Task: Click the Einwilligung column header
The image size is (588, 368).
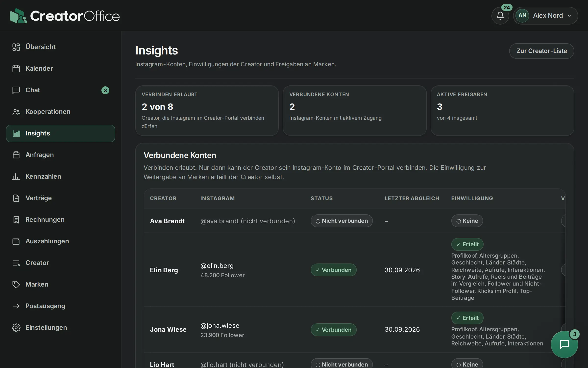Action: point(472,198)
